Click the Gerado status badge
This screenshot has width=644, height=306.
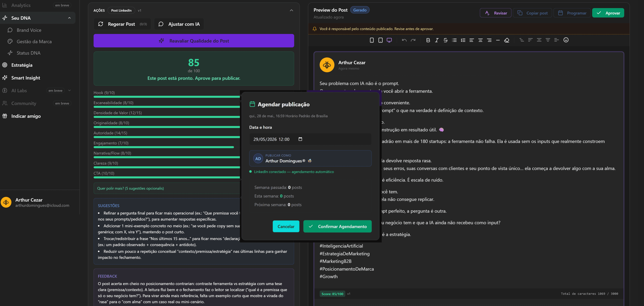point(360,10)
